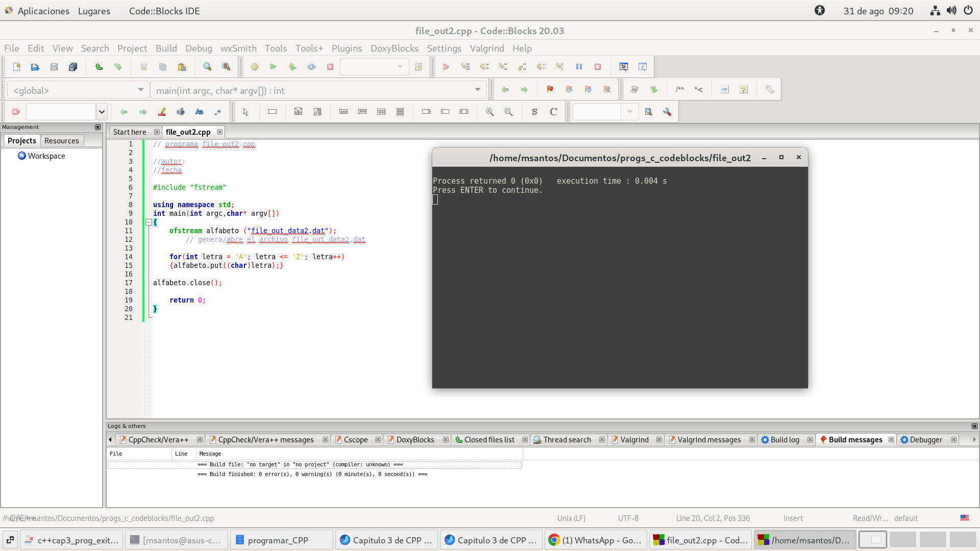Collapse code fold at line 10

click(x=149, y=222)
